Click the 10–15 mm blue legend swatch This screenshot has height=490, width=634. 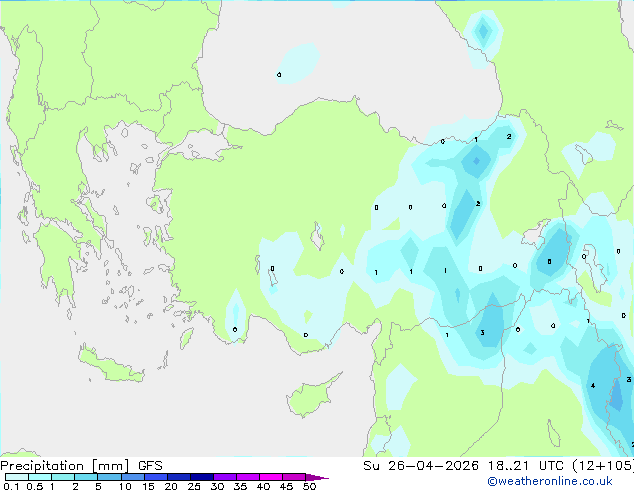click(132, 477)
